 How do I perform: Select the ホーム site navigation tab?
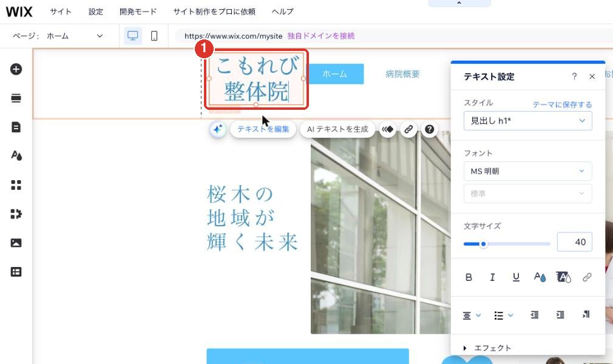(334, 74)
